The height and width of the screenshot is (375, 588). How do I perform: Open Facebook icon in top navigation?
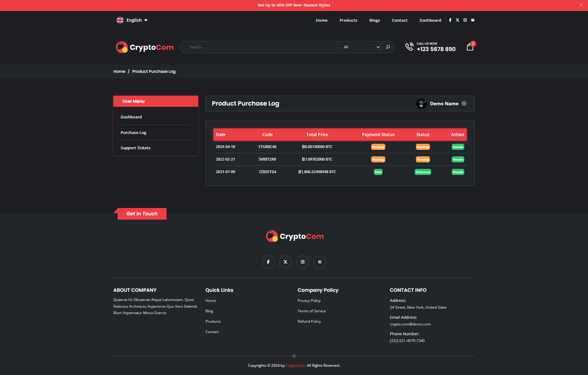coord(450,20)
